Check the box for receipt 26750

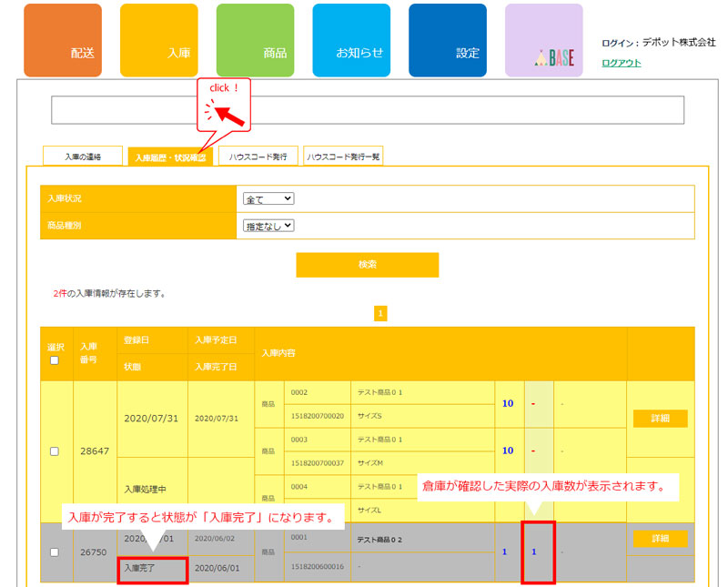[x=55, y=552]
